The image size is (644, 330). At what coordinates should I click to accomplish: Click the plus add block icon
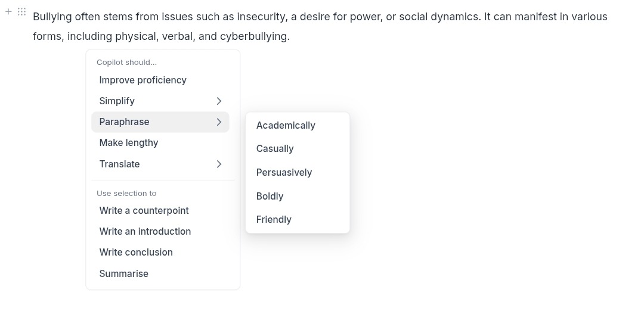[8, 11]
